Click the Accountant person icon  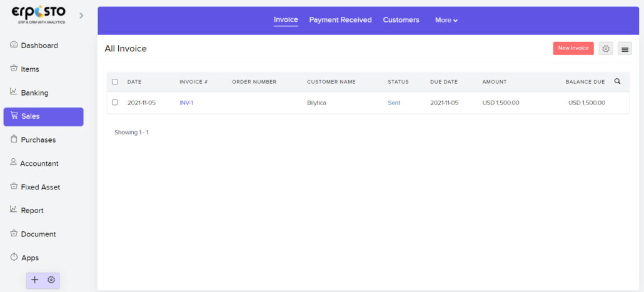[x=14, y=163]
